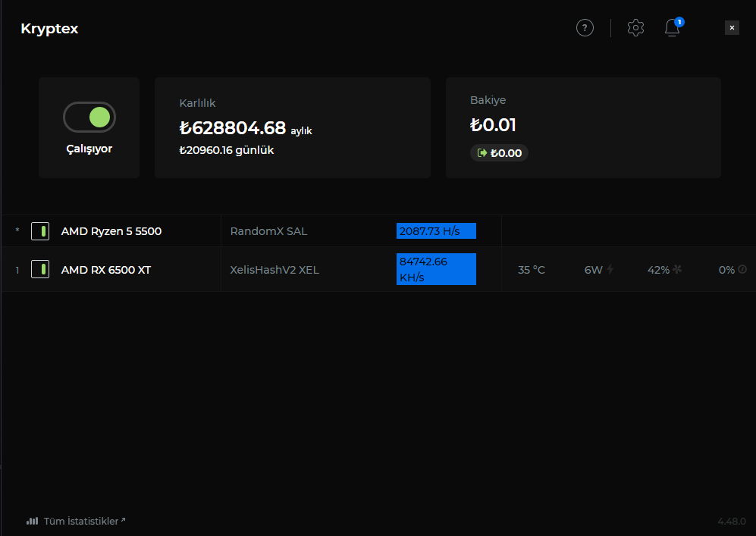
Task: Click the fan icon beside 42%
Action: click(x=677, y=269)
